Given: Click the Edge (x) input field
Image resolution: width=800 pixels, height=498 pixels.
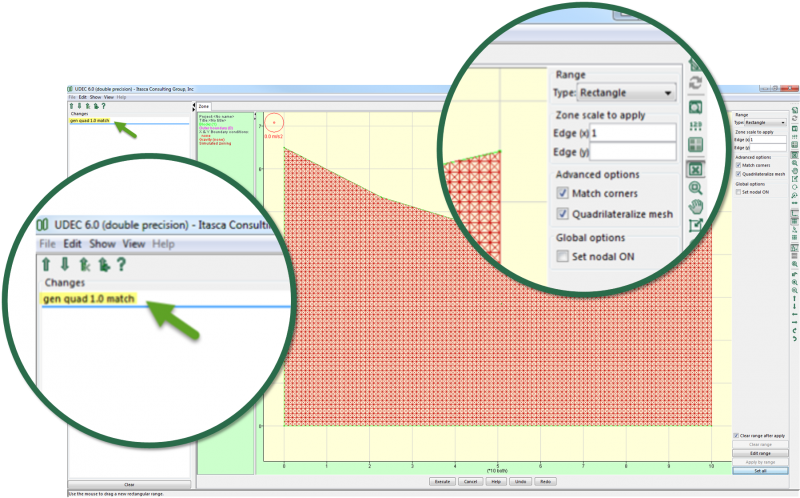Looking at the screenshot, I should coord(632,133).
